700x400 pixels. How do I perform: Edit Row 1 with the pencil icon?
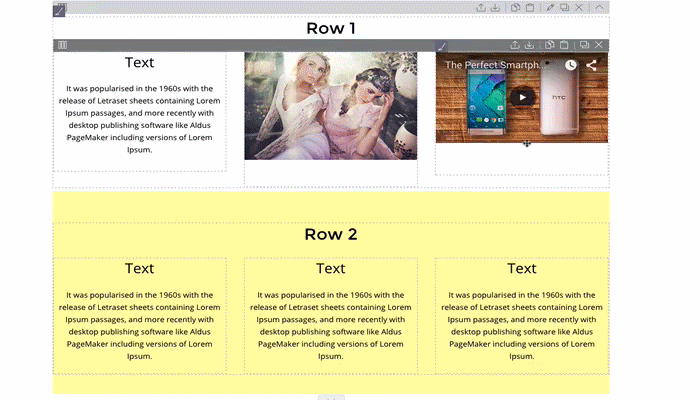click(550, 8)
